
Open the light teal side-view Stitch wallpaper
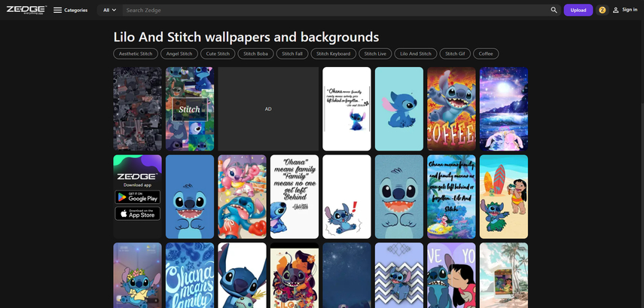pyautogui.click(x=398, y=109)
